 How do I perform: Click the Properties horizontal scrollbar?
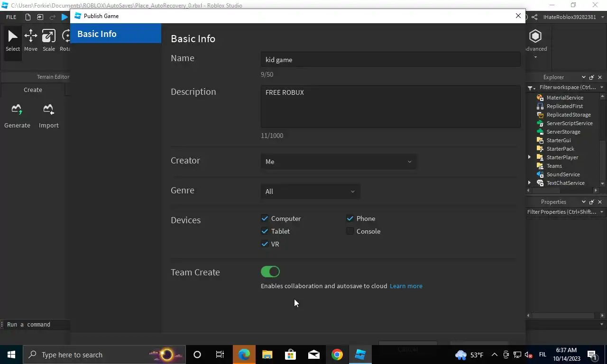pos(563,315)
